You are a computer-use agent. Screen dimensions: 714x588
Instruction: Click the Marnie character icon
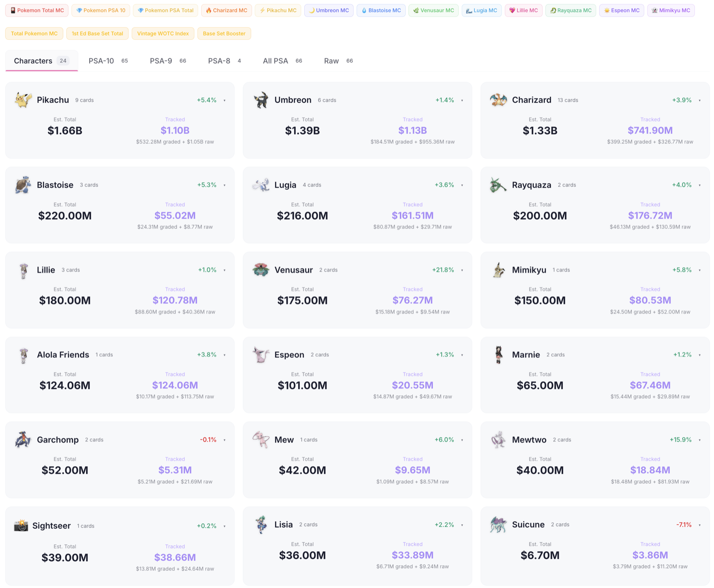click(498, 355)
